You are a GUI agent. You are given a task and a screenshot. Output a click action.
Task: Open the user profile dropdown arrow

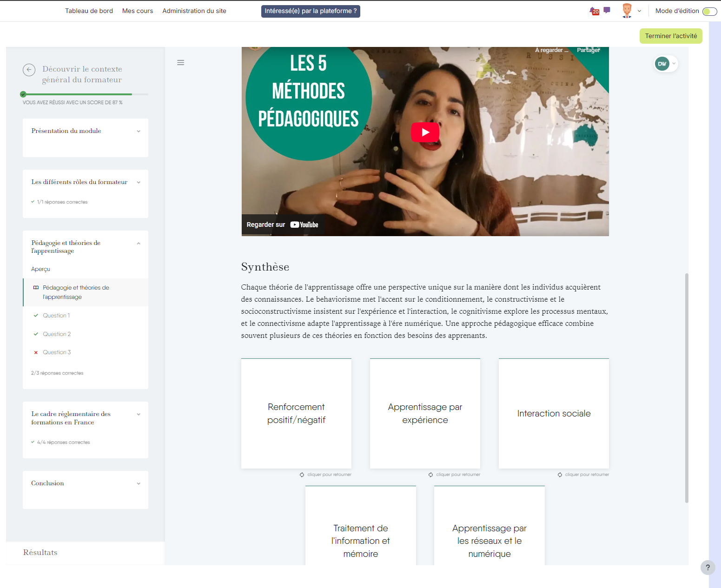640,10
